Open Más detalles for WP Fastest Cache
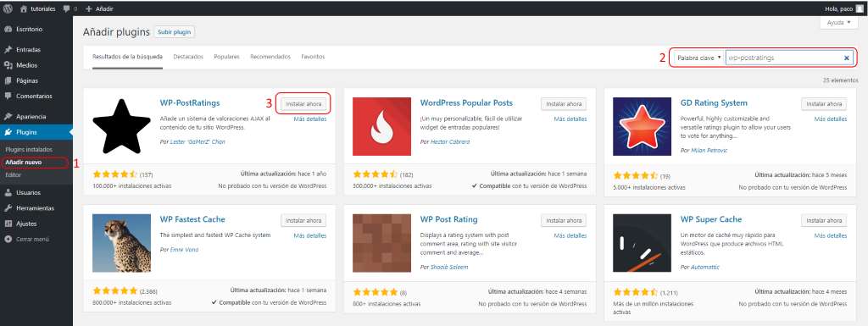The image size is (868, 326). point(310,235)
